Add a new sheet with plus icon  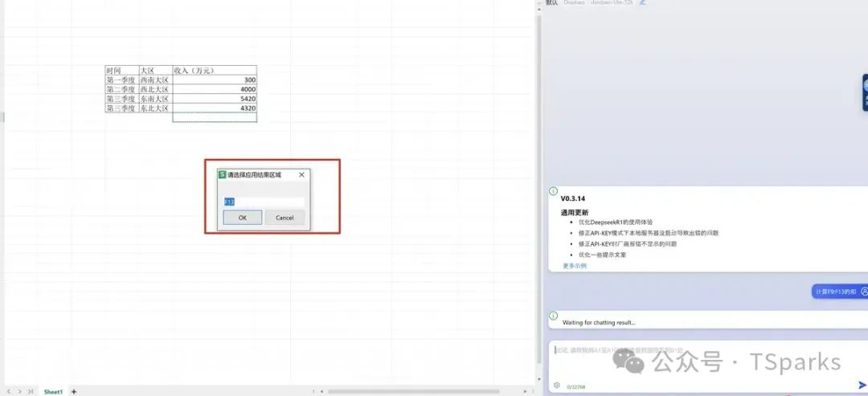(x=74, y=391)
